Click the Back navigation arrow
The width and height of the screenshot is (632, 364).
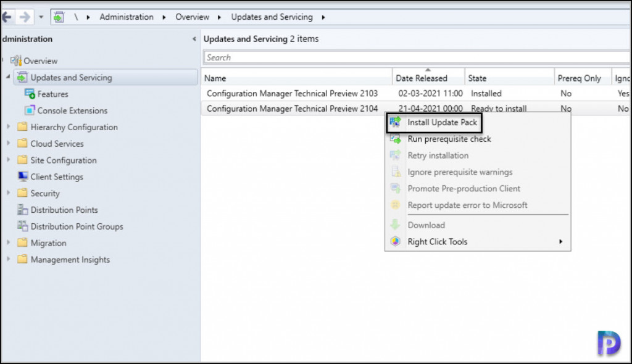7,17
